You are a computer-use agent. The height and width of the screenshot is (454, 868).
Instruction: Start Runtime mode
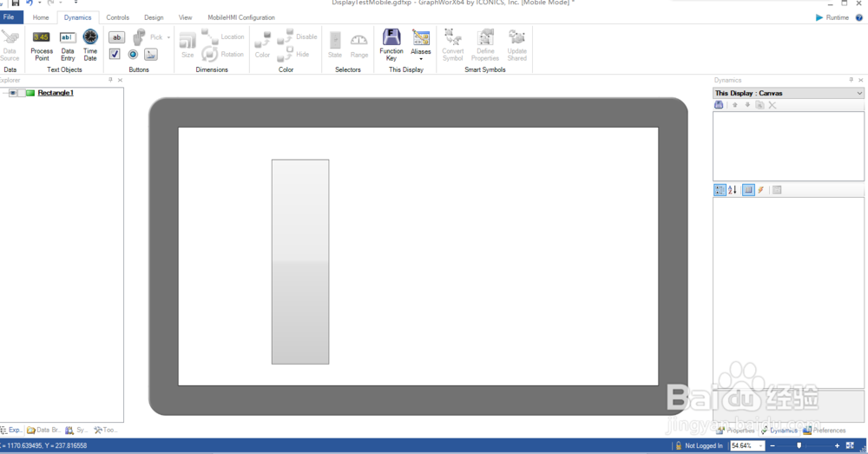coord(832,17)
